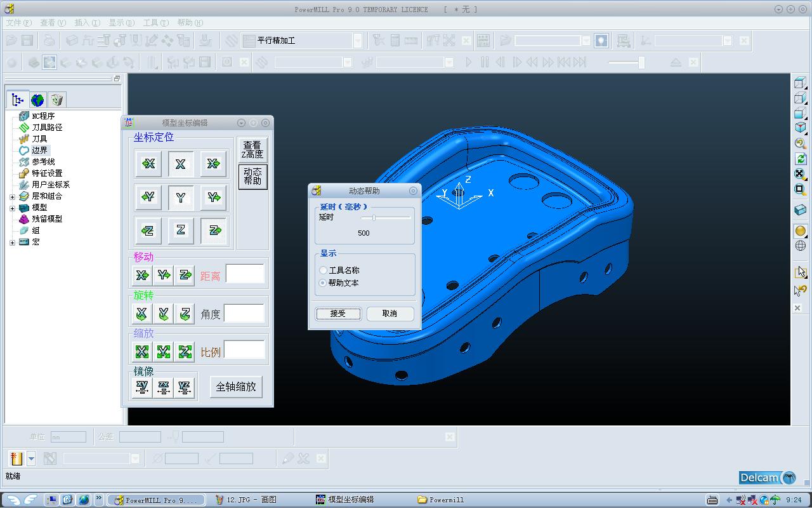
Task: Open the 帮助 menu
Action: [x=190, y=23]
